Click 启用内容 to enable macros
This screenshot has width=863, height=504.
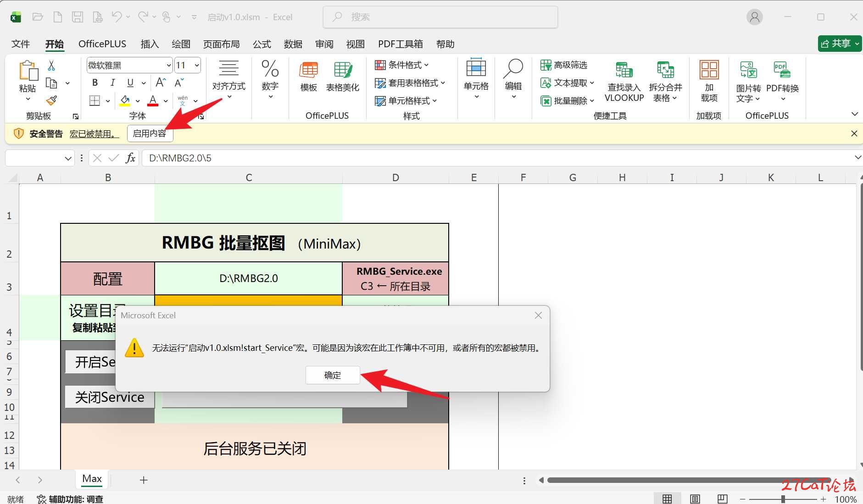point(150,133)
